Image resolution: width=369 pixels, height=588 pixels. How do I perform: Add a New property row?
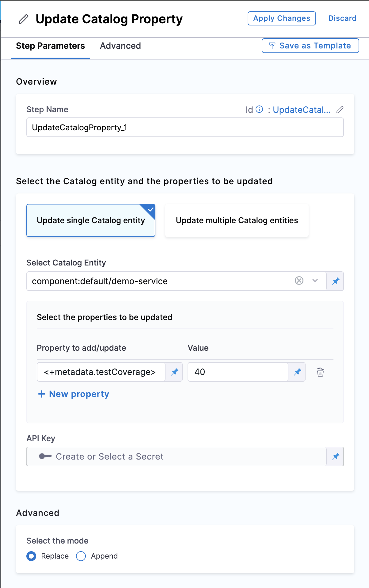74,394
